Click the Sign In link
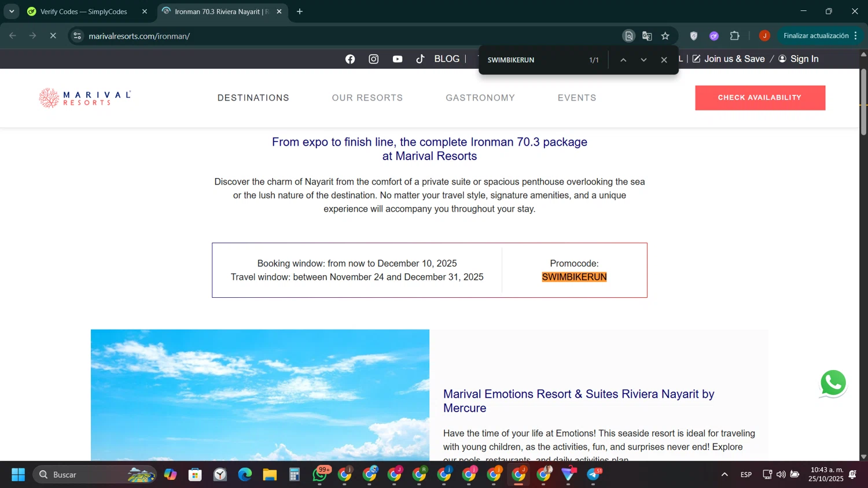The image size is (868, 488). [799, 59]
